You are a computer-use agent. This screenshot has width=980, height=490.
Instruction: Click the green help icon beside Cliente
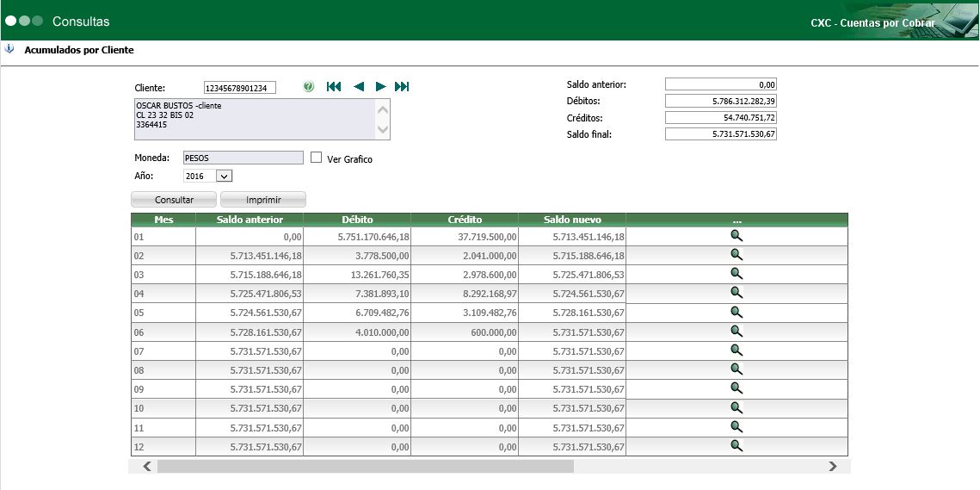click(309, 87)
